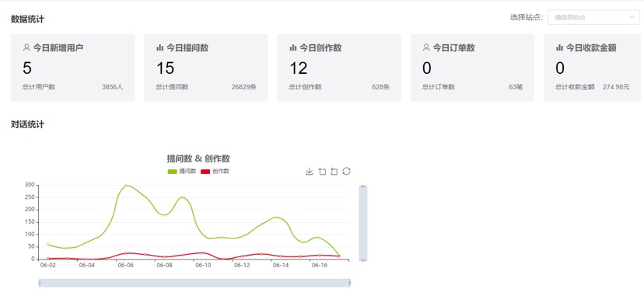Image resolution: width=644 pixels, height=303 pixels.
Task: Click the bar-chart icon beside 今日提问数
Action: pyautogui.click(x=160, y=47)
